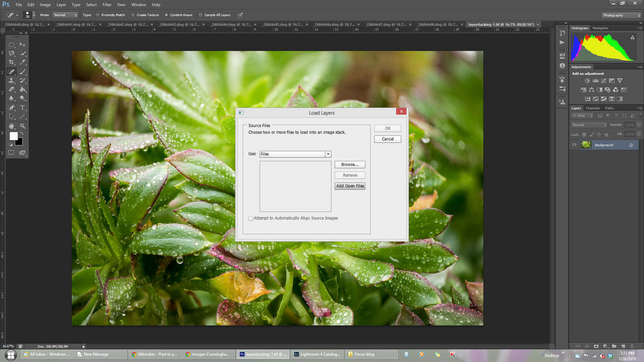Check the Sample All Layers option

click(201, 14)
